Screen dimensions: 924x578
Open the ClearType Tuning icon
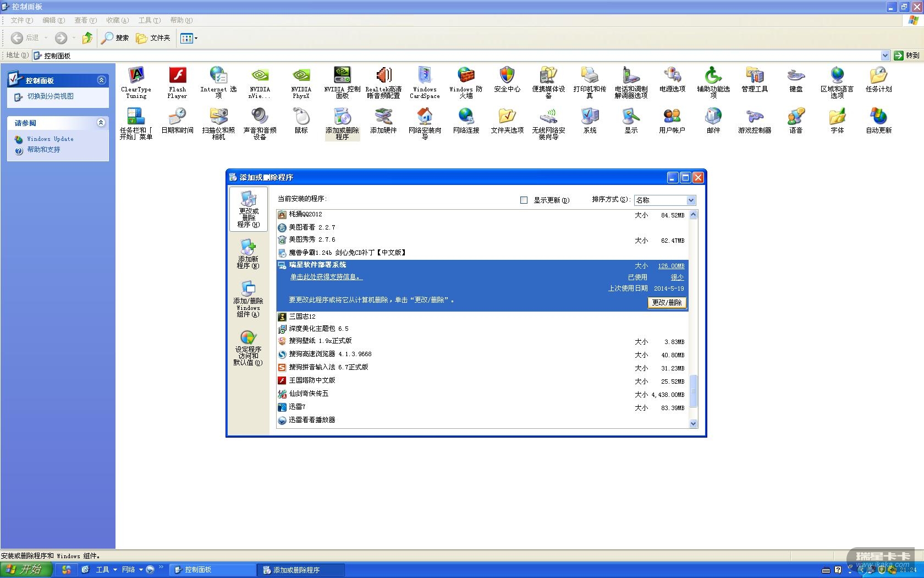[136, 83]
